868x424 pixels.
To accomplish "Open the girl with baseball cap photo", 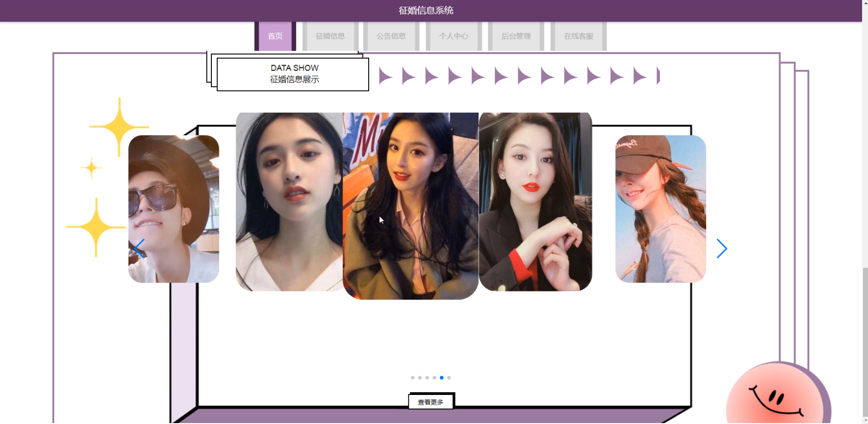I will (x=661, y=209).
